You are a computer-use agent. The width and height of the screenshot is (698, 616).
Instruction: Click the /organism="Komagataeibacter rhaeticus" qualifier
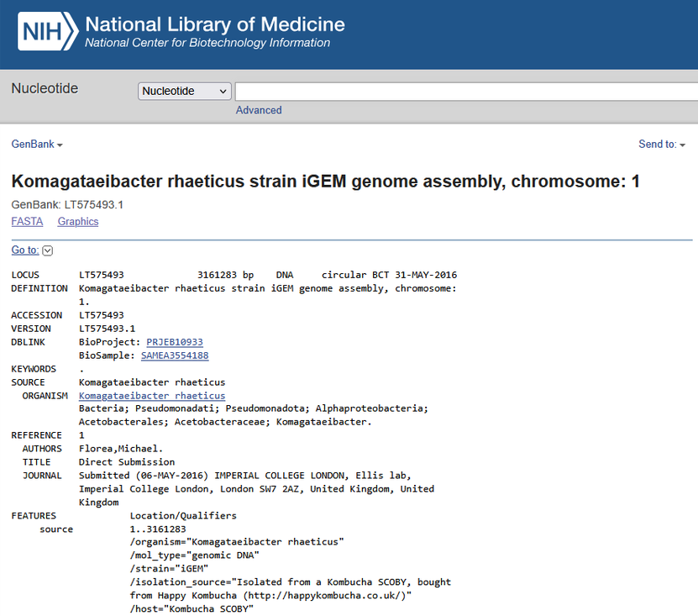pos(237,542)
